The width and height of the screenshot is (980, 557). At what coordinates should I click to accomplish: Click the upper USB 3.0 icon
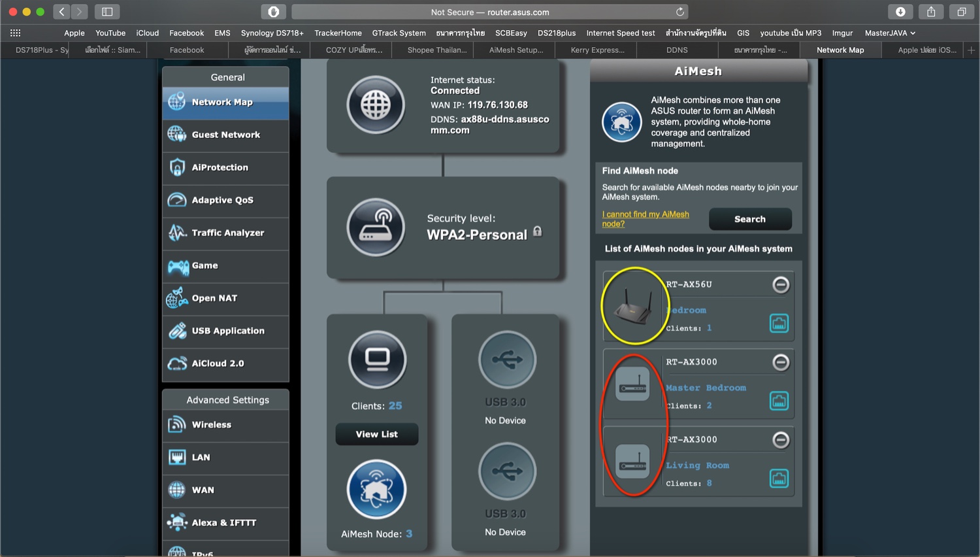coord(507,360)
